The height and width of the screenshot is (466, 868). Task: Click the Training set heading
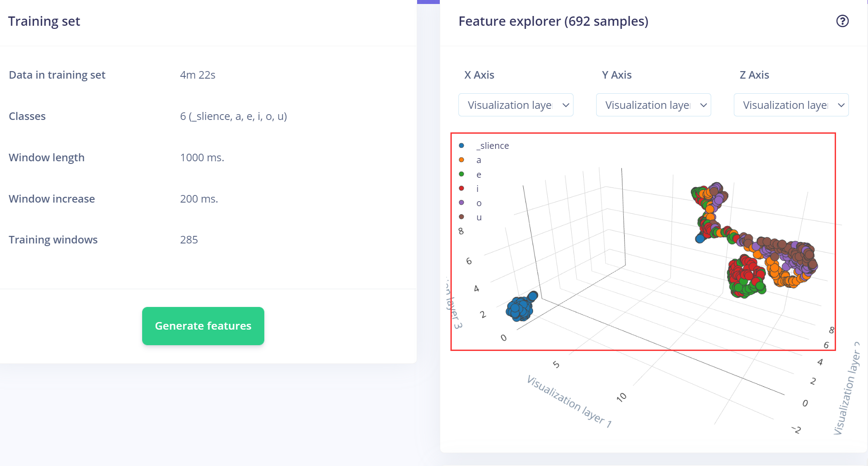(x=44, y=21)
